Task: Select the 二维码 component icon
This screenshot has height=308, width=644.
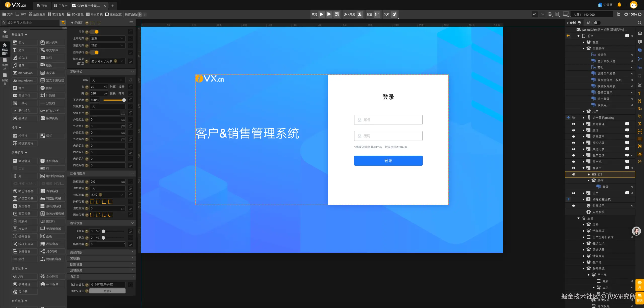Action: click(15, 103)
